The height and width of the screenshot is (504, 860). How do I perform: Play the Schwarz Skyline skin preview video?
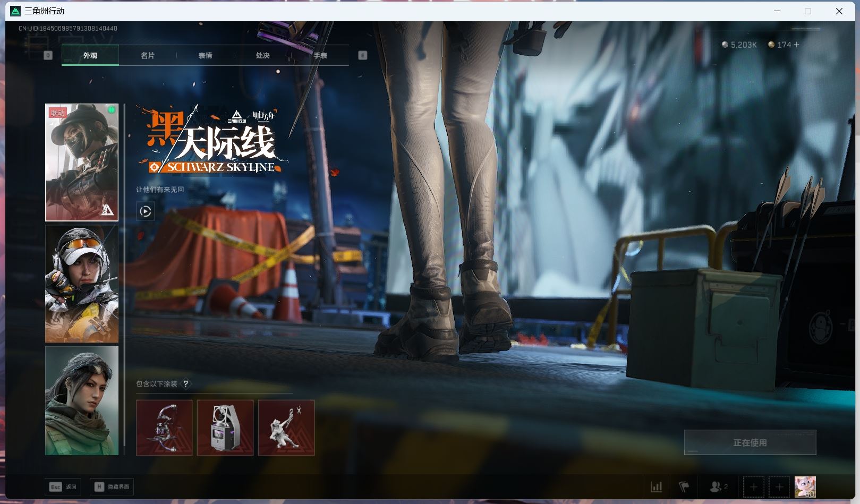(145, 211)
